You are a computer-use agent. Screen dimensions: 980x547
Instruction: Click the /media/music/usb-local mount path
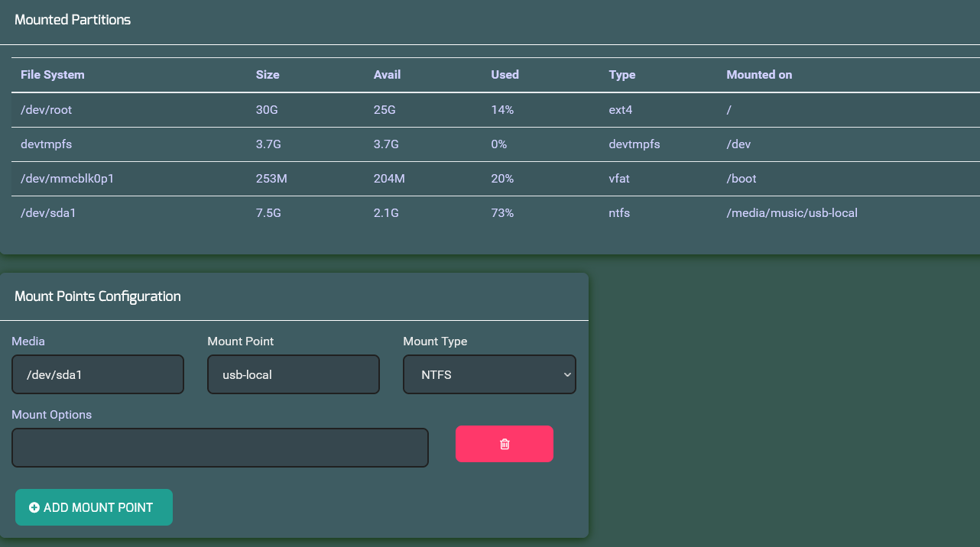(792, 213)
